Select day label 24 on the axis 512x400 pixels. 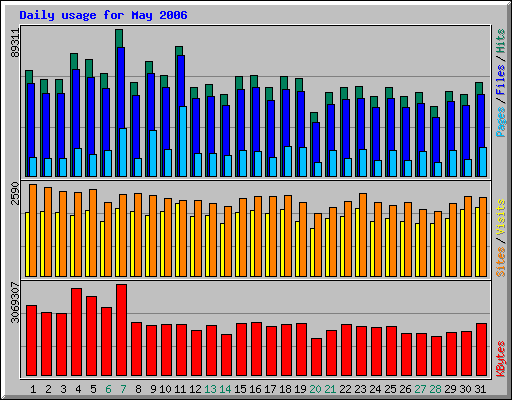coord(375,389)
